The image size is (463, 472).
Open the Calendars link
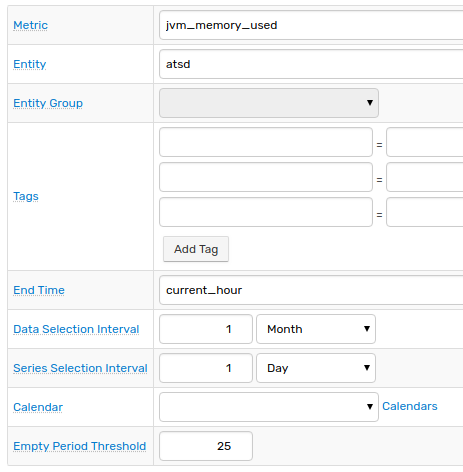tap(410, 406)
